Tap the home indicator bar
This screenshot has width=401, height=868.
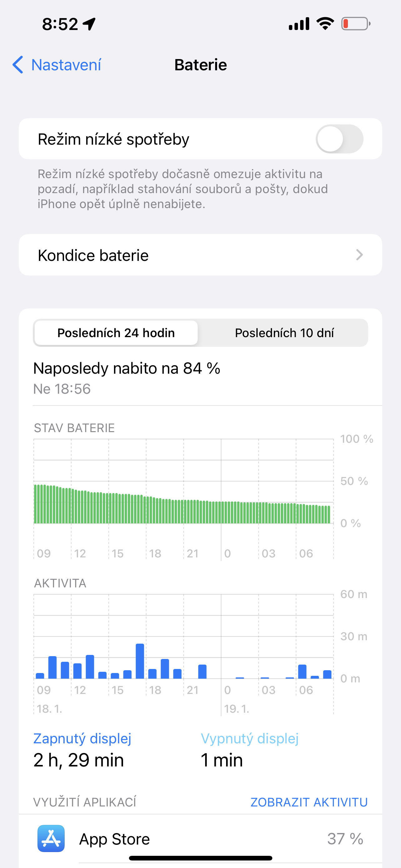pyautogui.click(x=200, y=858)
